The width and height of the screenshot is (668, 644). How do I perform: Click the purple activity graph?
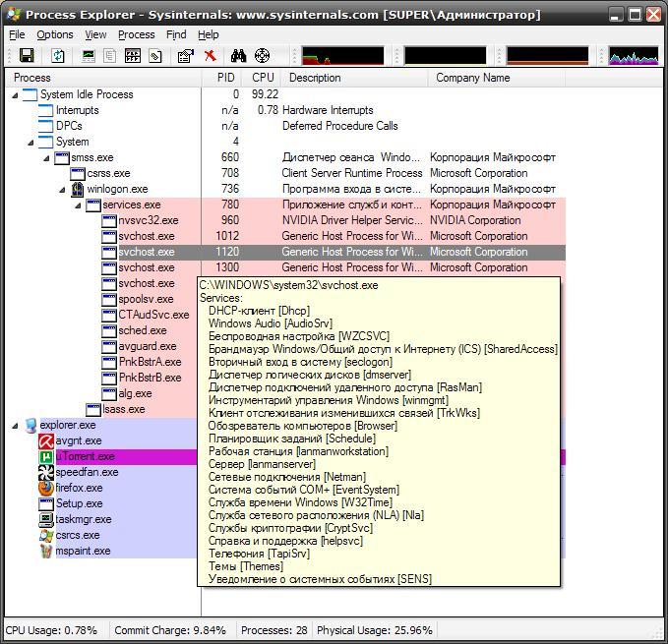[634, 55]
